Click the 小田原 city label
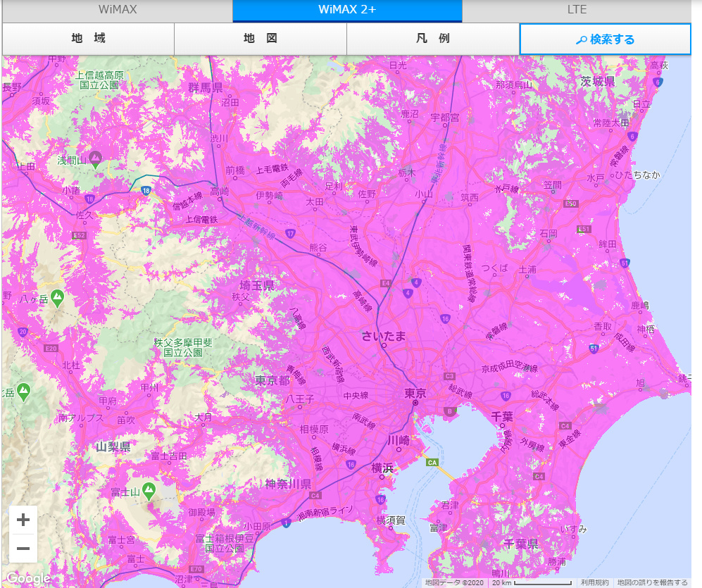The height and width of the screenshot is (588, 702). coord(257,526)
